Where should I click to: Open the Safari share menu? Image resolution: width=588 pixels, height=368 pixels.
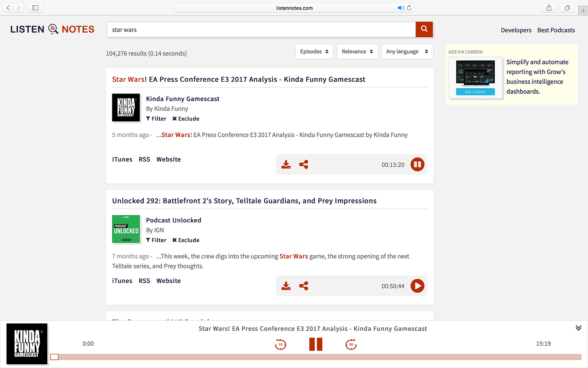coord(549,8)
